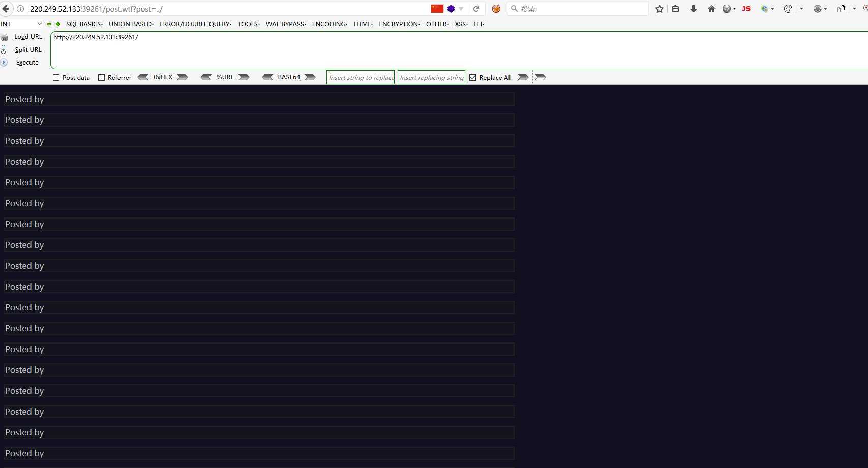Click the left arrow before 0xHEX

(143, 77)
